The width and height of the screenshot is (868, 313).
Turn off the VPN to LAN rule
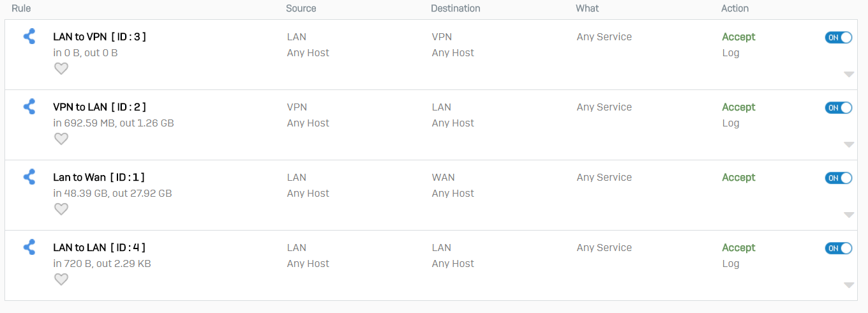coord(838,107)
